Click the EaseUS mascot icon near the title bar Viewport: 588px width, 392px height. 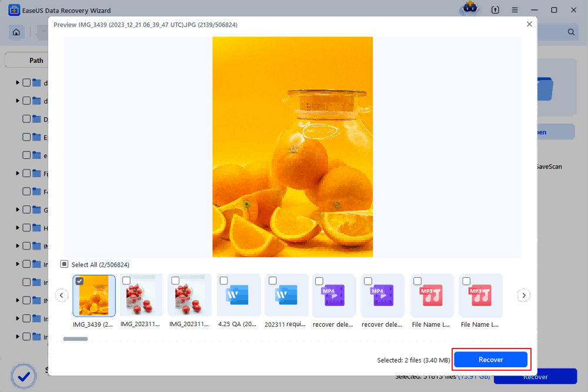tap(469, 9)
